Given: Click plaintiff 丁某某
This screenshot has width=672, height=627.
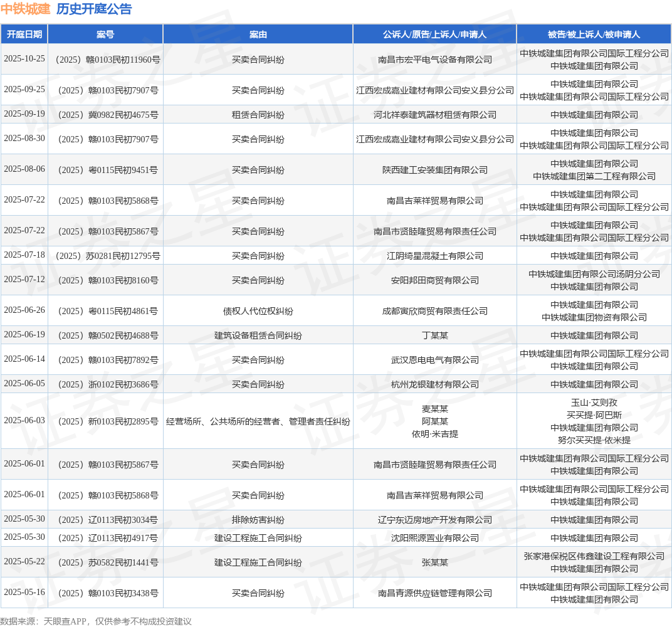Looking at the screenshot, I should click(434, 335).
